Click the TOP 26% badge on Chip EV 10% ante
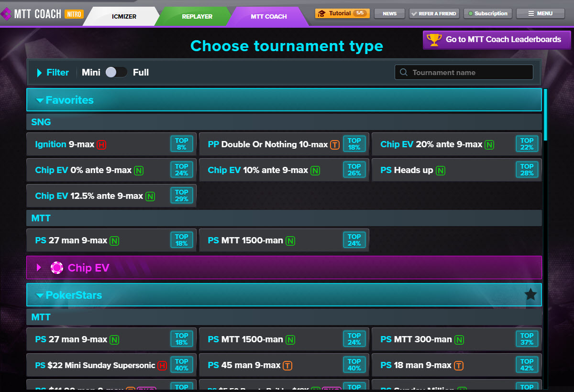The height and width of the screenshot is (392, 574). (x=354, y=170)
